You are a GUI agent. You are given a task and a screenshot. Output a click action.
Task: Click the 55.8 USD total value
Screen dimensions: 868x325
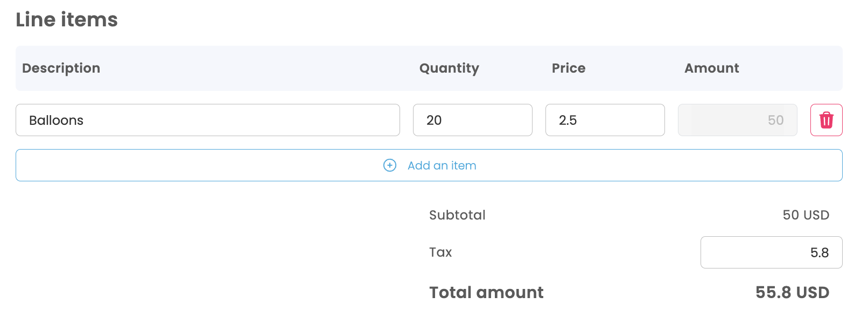click(x=792, y=293)
